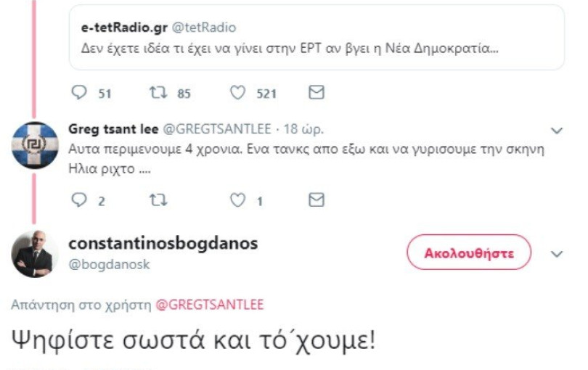Open Greg tsant lee tweet options chevron

(557, 131)
